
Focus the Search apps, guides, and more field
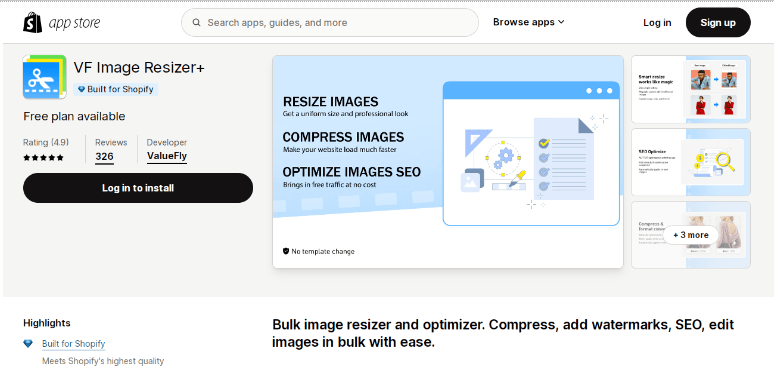(330, 23)
